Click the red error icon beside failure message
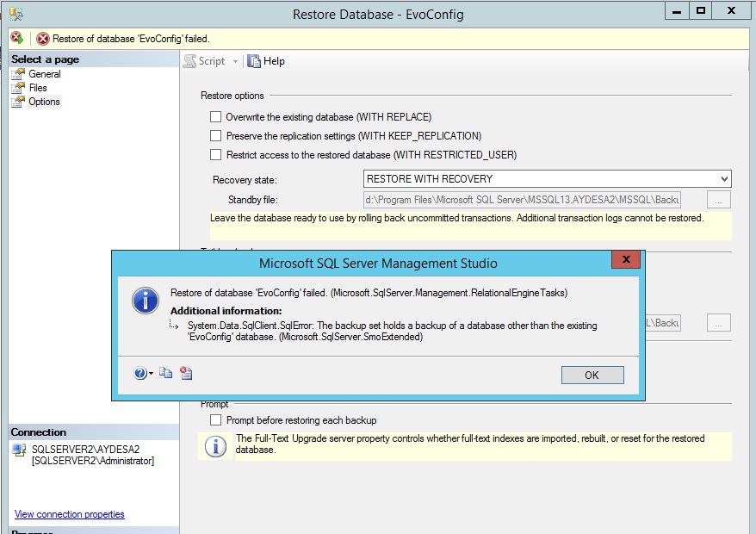The width and height of the screenshot is (756, 534). point(43,39)
